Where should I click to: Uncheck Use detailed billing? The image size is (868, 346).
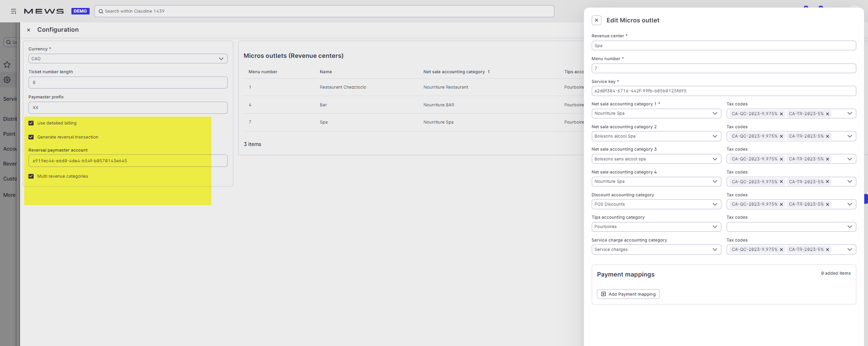click(x=31, y=123)
